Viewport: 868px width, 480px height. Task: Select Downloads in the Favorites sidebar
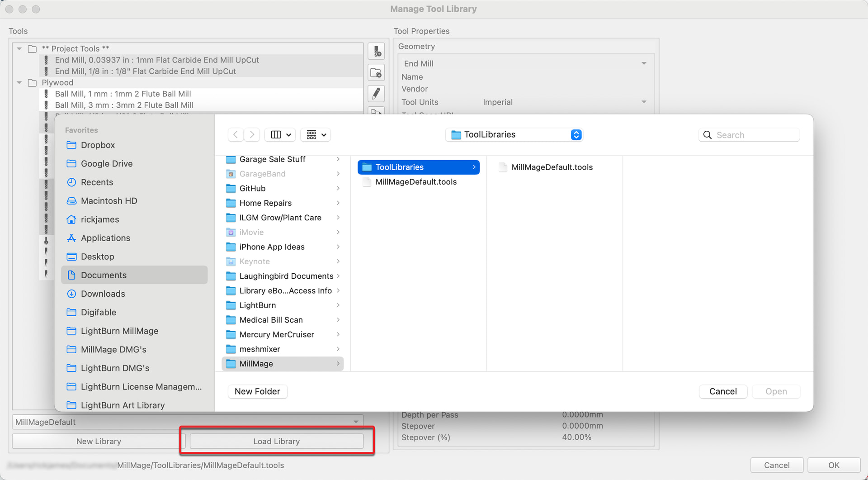(x=103, y=294)
